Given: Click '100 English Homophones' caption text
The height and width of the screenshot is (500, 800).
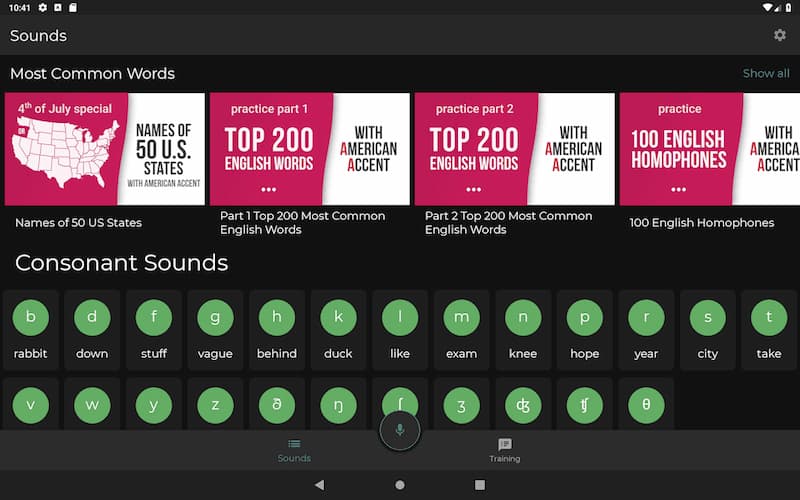Looking at the screenshot, I should coord(702,223).
